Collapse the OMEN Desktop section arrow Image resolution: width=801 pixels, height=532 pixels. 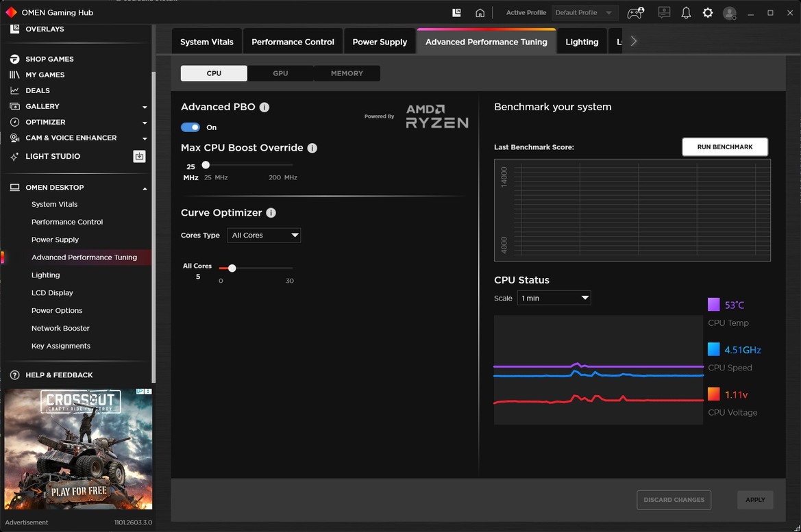click(145, 188)
